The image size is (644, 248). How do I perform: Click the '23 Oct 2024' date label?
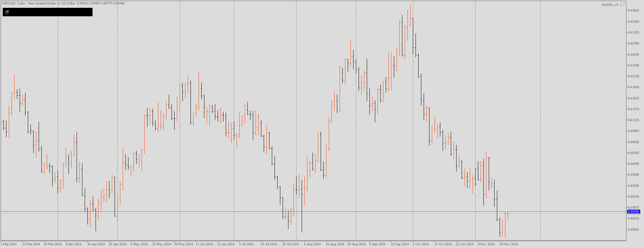pos(465,244)
